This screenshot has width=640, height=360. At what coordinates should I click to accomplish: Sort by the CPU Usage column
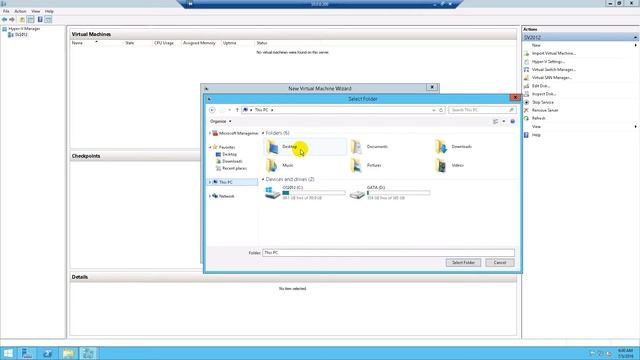[x=166, y=43]
